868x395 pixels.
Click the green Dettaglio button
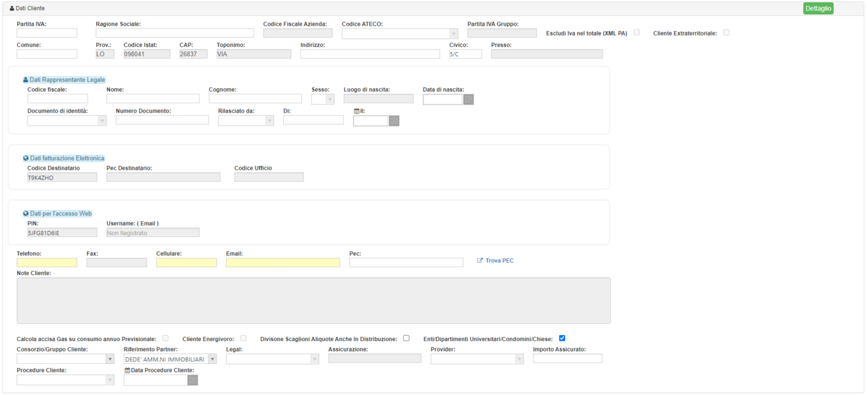(818, 9)
